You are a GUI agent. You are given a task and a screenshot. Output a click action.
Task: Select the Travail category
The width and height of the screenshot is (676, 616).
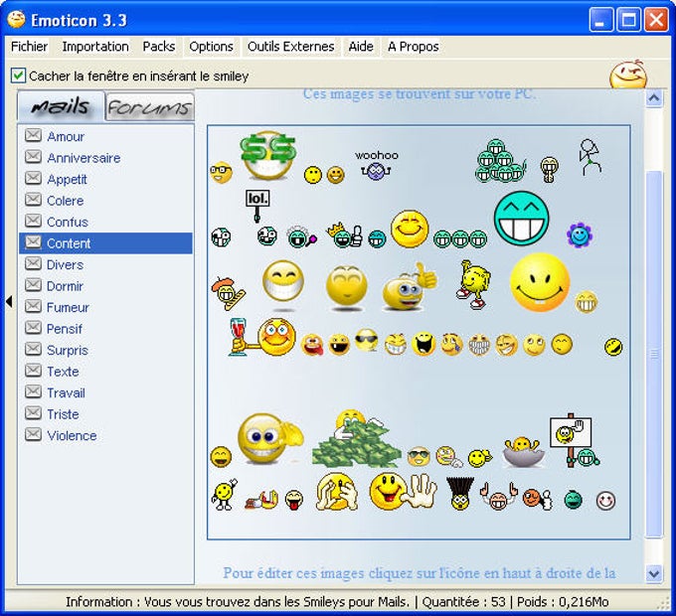(x=105, y=392)
